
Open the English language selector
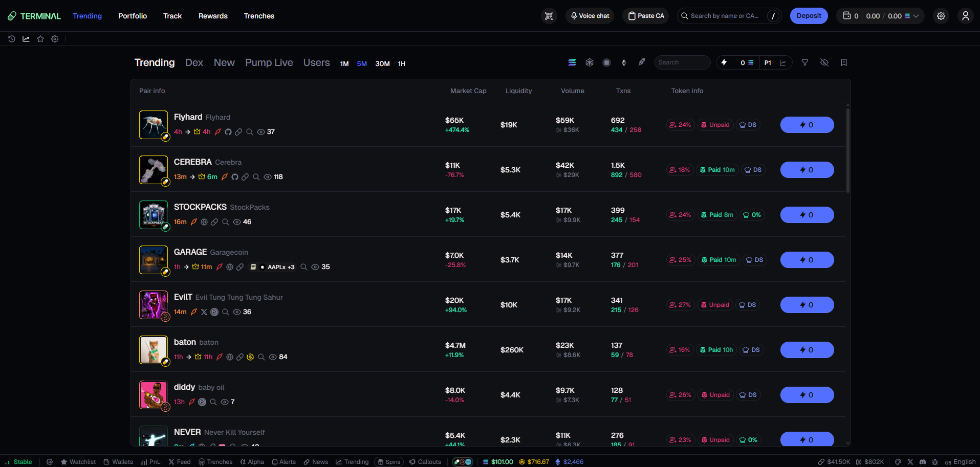pos(960,462)
